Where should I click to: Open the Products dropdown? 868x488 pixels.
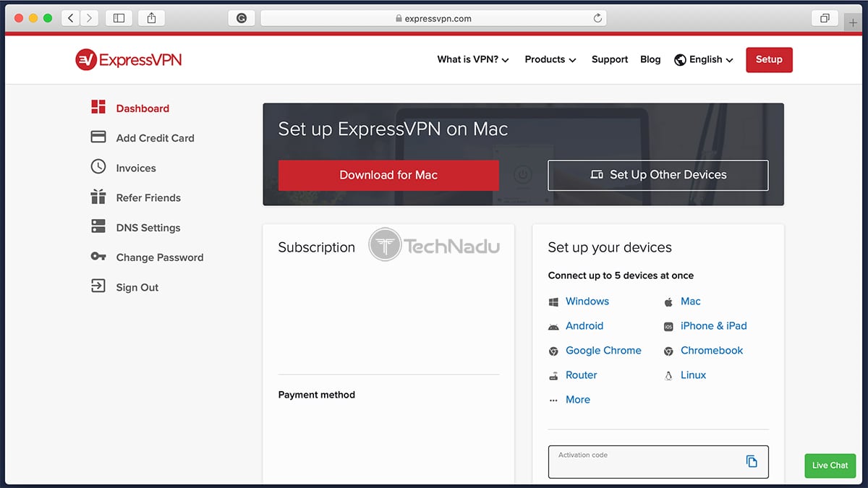click(550, 59)
